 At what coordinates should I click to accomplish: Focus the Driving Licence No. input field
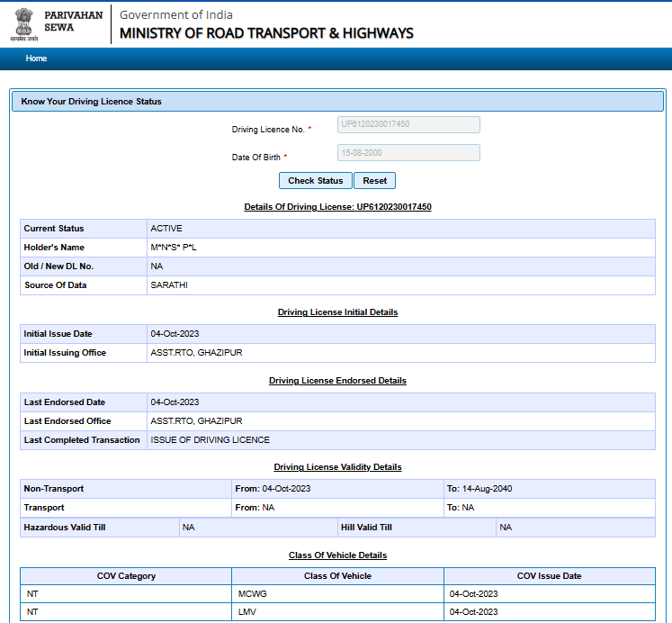click(408, 124)
